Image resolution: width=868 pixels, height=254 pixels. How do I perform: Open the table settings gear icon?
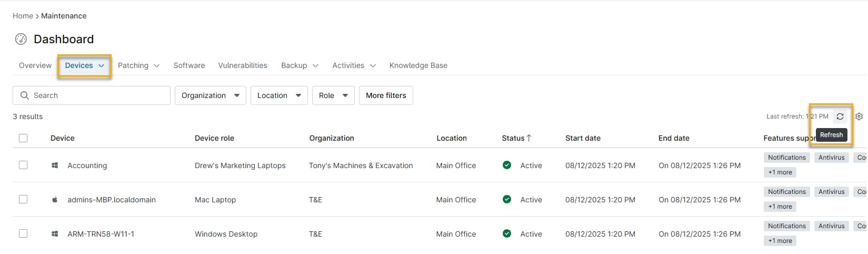click(x=859, y=116)
